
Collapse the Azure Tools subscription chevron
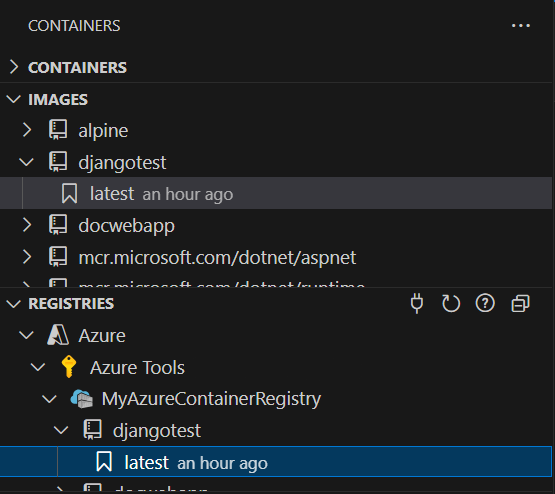[38, 367]
